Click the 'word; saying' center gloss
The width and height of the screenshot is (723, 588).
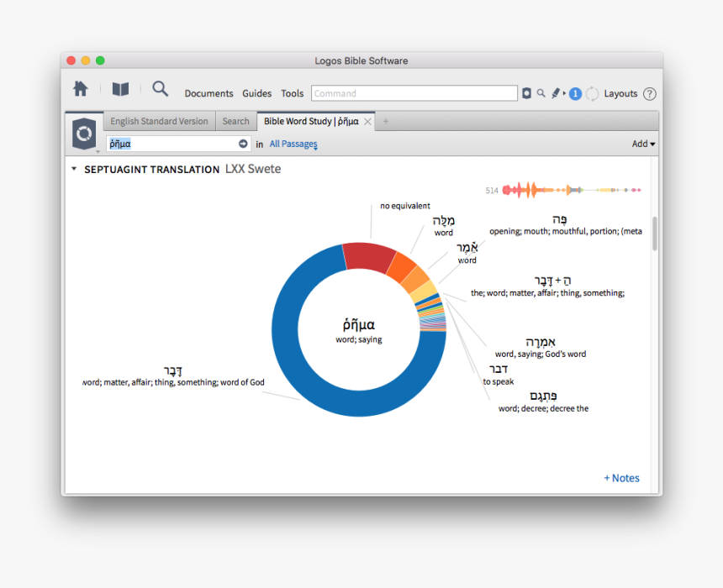(x=359, y=339)
